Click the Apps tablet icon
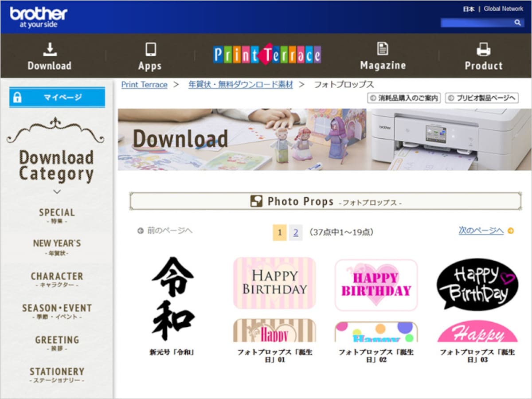Image resolution: width=532 pixels, height=399 pixels. 151,49
